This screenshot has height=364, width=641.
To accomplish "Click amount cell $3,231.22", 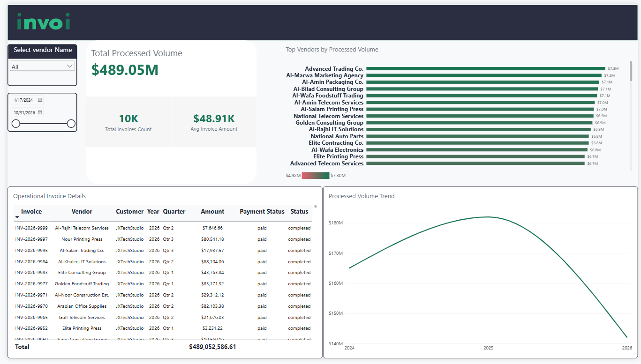I will [x=212, y=328].
